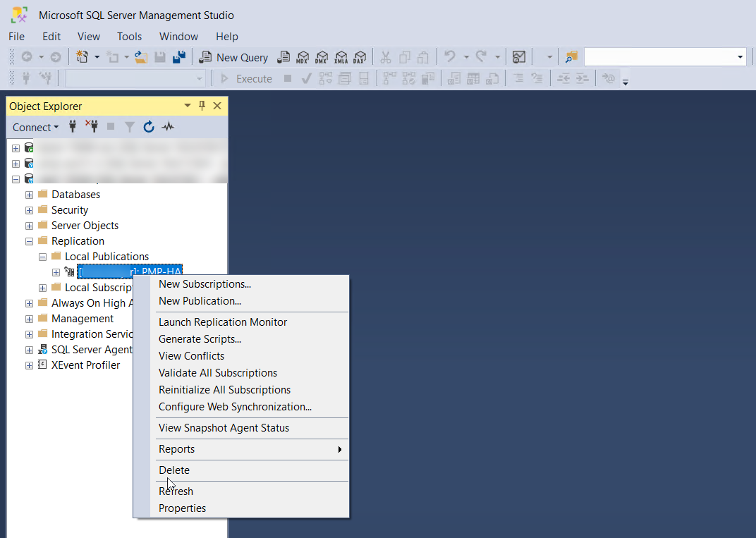Select Launch Replication Monitor
The image size is (756, 538).
[x=223, y=322]
